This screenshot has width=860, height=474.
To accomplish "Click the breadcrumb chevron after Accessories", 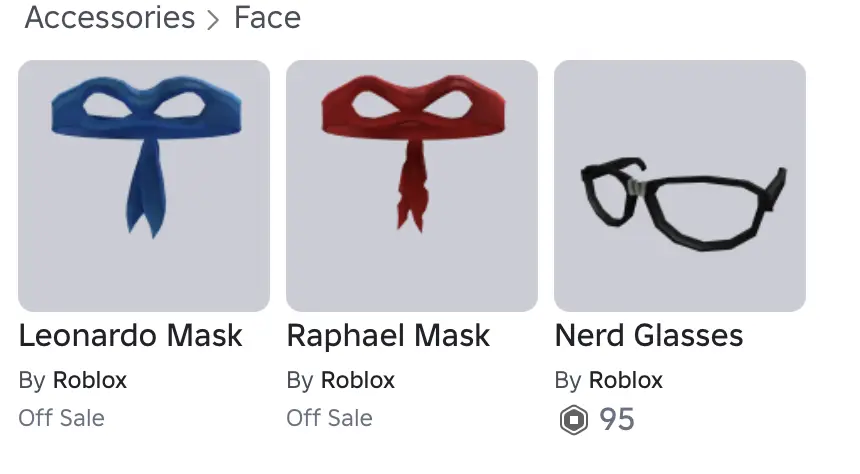I will pyautogui.click(x=214, y=20).
